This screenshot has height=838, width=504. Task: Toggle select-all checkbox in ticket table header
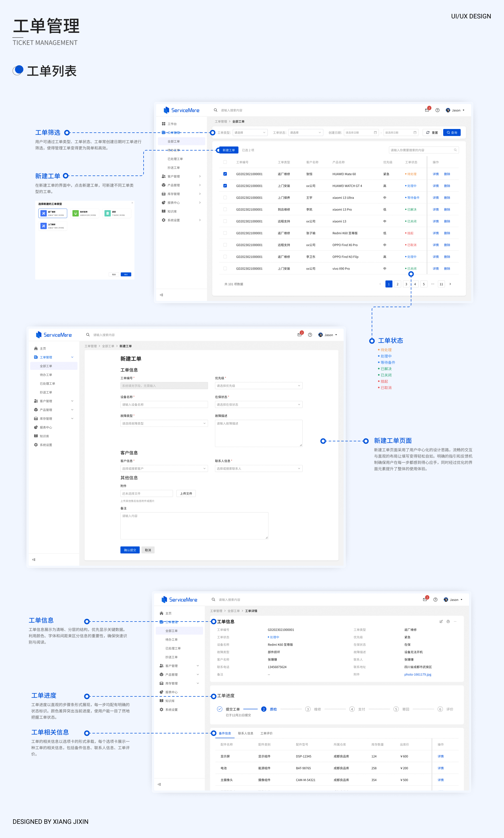coord(225,162)
